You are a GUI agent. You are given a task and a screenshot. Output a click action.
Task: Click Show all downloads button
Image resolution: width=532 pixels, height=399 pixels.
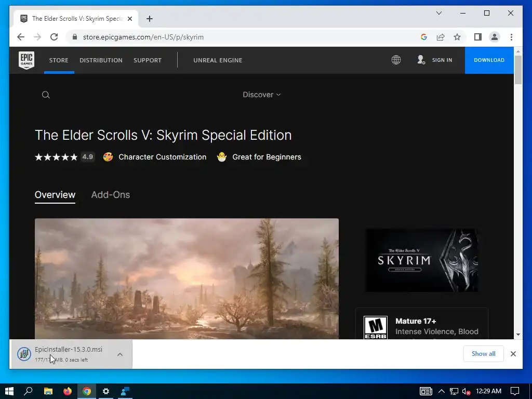(x=484, y=354)
